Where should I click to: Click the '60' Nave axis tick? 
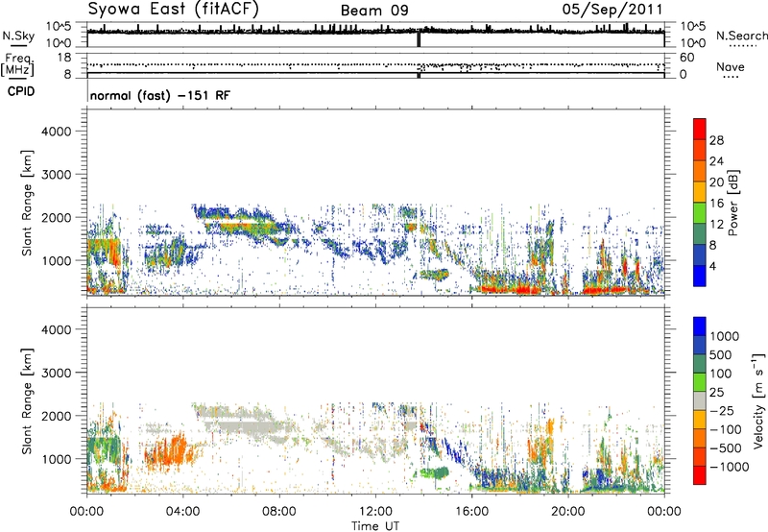687,58
